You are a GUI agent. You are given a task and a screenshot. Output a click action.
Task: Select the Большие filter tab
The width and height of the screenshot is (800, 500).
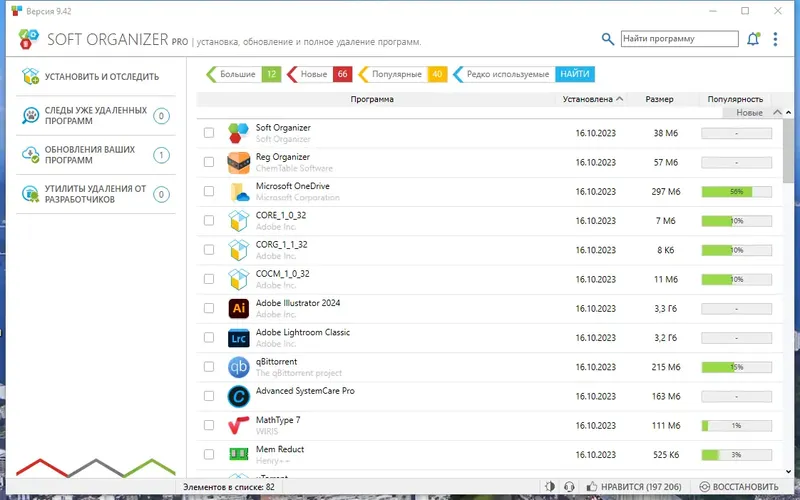[x=243, y=74]
